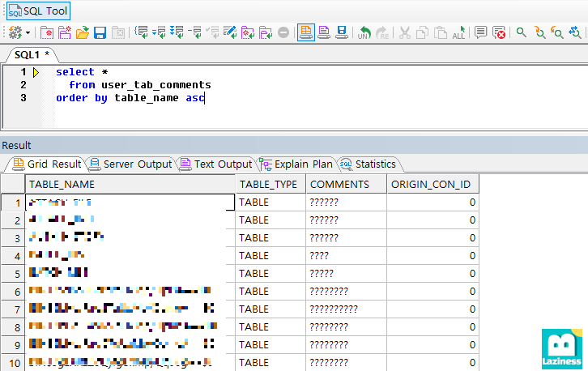Image resolution: width=588 pixels, height=371 pixels.
Task: Click TABLE_TYPE cell in row 3
Action: click(x=271, y=238)
